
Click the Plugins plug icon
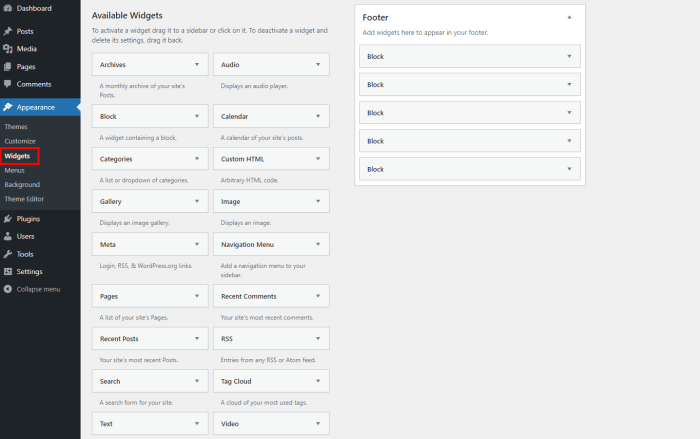coord(8,219)
